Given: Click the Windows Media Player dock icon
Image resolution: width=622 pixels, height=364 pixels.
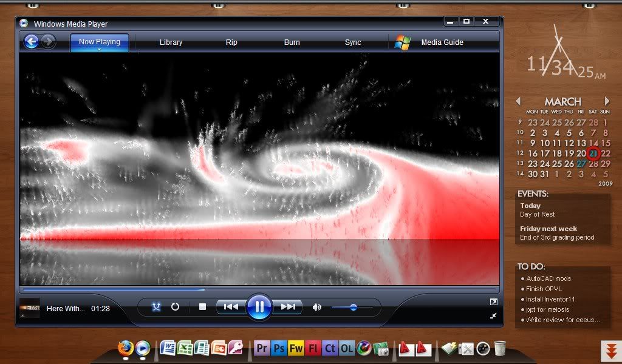Looking at the screenshot, I should [143, 348].
